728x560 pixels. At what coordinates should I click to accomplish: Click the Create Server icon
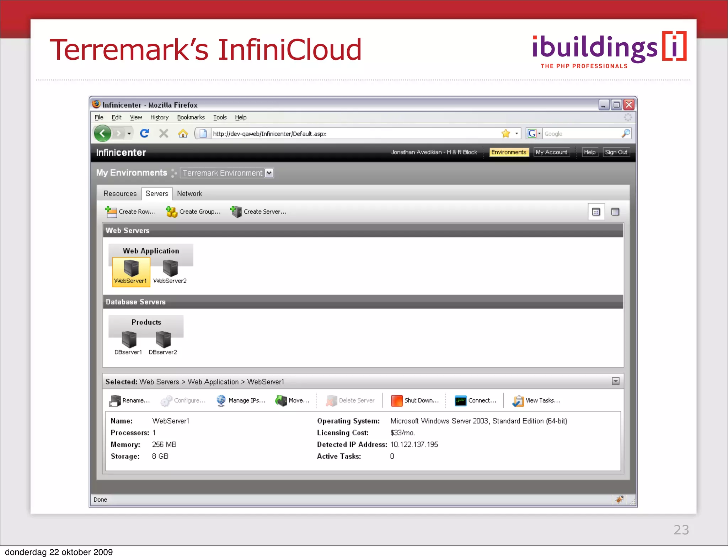(236, 212)
